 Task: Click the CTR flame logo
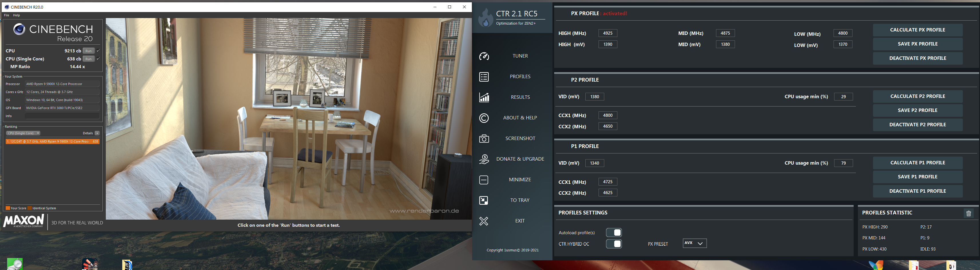click(x=486, y=17)
